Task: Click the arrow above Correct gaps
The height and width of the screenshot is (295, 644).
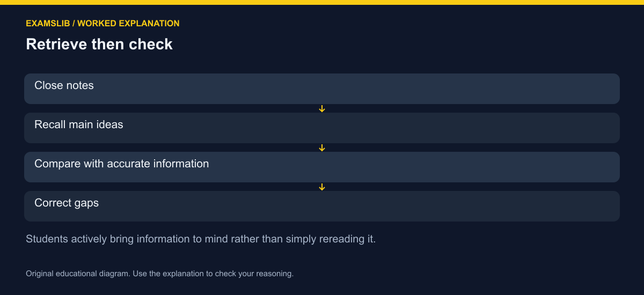Action: [x=322, y=187]
